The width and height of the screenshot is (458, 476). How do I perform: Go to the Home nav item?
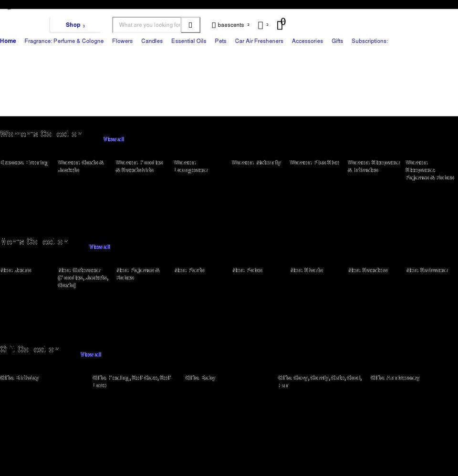[8, 41]
